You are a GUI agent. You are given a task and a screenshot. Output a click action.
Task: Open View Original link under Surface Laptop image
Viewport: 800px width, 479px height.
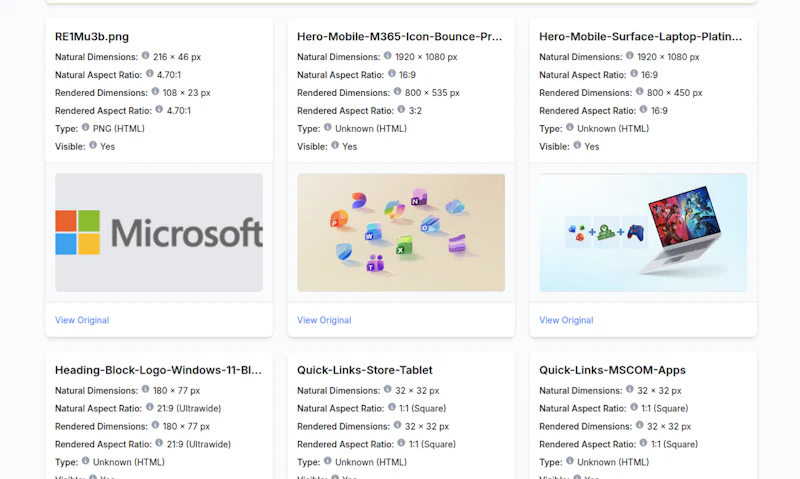coord(566,320)
